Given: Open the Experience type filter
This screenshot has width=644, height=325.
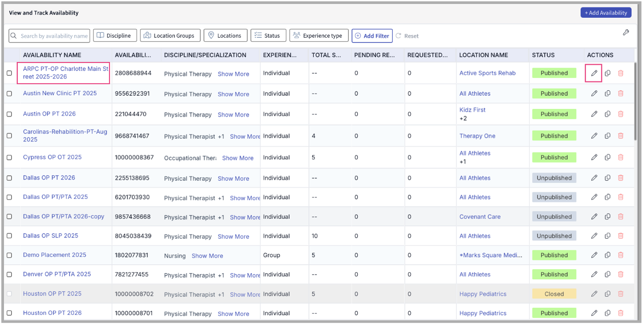Looking at the screenshot, I should (319, 35).
